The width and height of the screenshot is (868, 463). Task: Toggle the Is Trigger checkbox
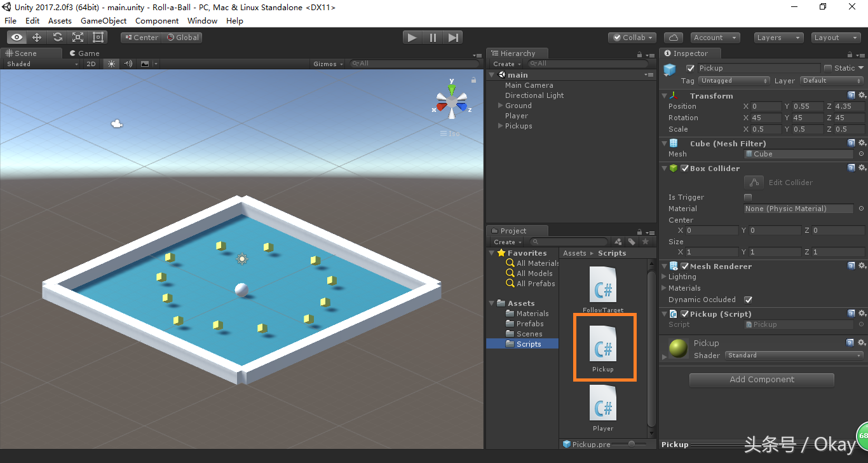(748, 197)
